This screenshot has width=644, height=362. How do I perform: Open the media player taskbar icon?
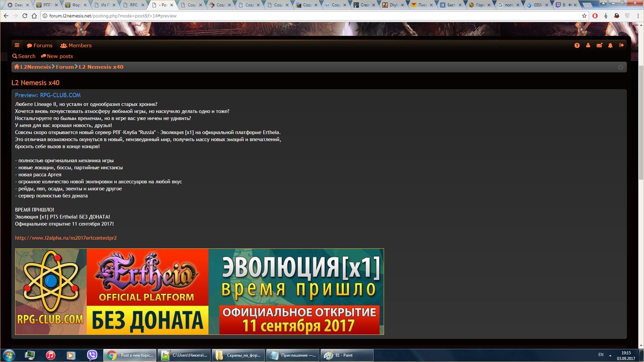(x=71, y=355)
